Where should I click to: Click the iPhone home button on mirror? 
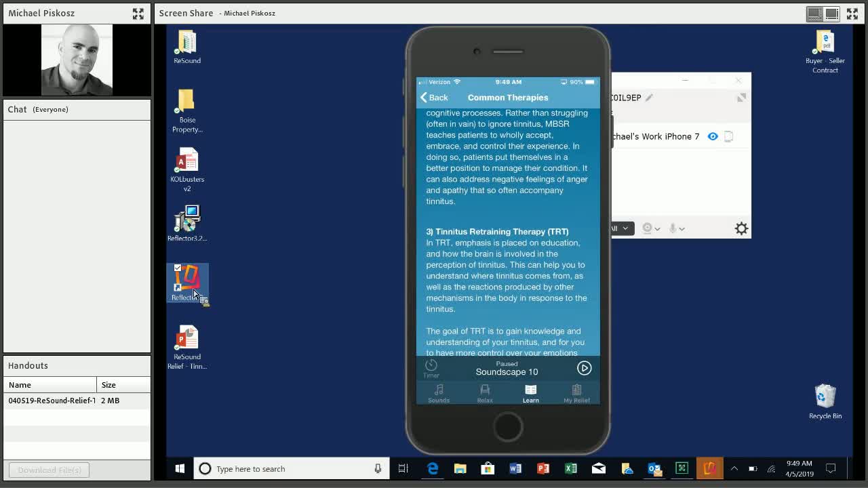click(508, 428)
